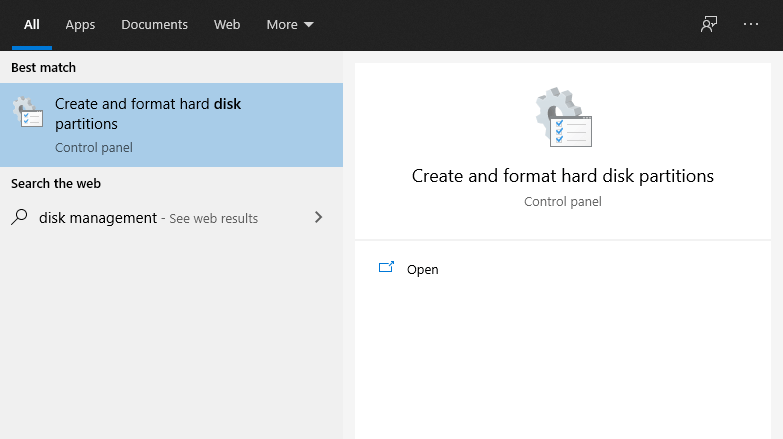
Task: Expand the More dropdown menu
Action: click(x=290, y=24)
